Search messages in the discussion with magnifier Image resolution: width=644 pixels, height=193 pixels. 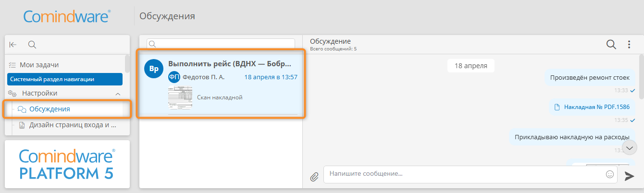click(611, 45)
